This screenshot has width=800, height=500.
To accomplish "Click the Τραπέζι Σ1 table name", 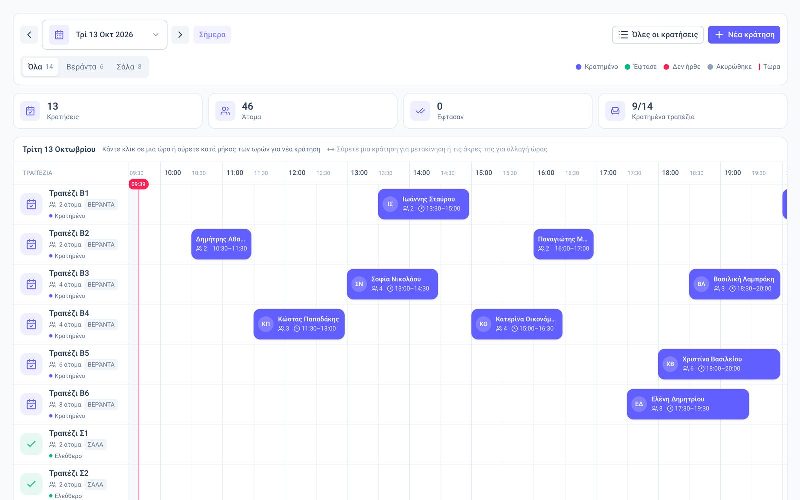I will coord(68,433).
